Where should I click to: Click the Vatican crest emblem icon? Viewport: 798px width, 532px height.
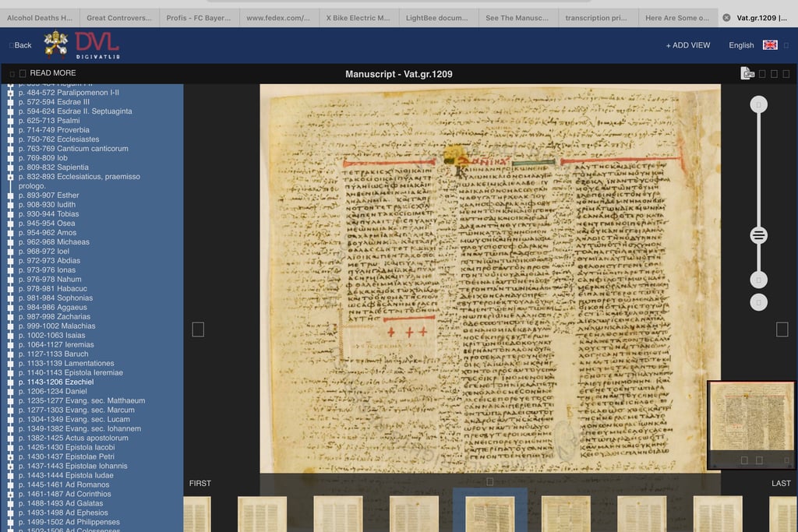point(56,44)
